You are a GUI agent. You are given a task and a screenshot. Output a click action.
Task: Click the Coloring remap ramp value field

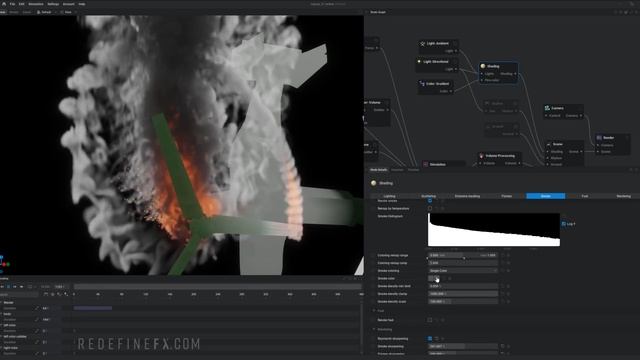[463, 263]
